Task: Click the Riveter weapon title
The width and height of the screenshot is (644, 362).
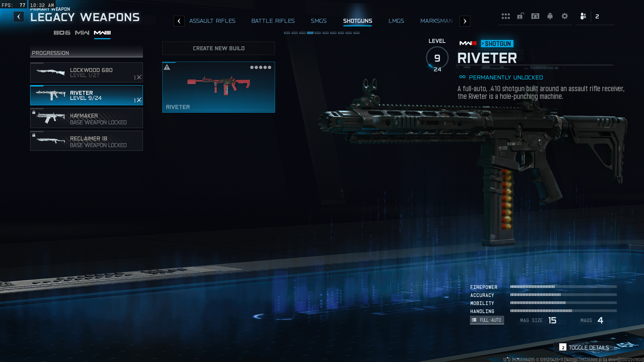Action: point(487,58)
